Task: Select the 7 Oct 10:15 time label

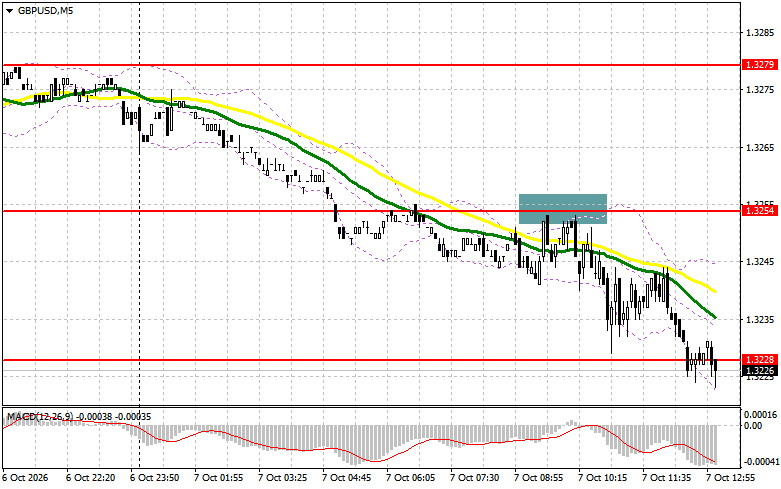Action: (x=603, y=478)
